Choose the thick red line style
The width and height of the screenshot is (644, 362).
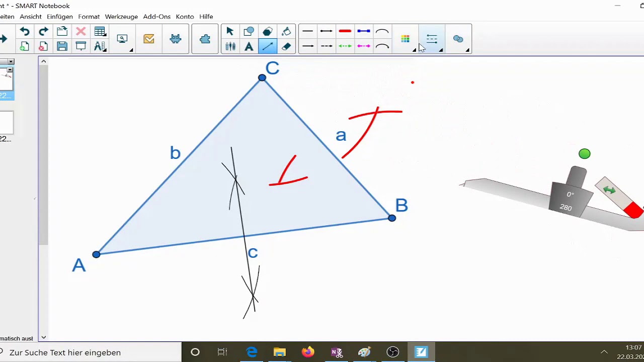tap(345, 31)
